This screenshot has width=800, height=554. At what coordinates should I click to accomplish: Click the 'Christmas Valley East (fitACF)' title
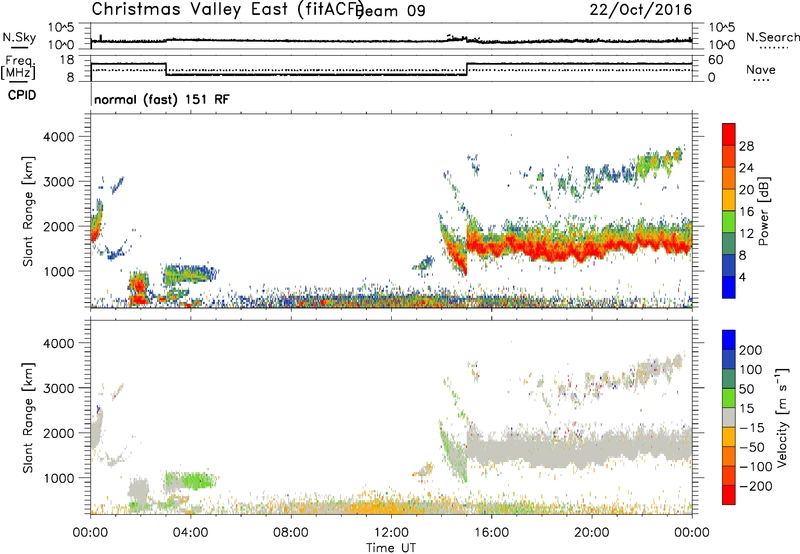tap(227, 9)
